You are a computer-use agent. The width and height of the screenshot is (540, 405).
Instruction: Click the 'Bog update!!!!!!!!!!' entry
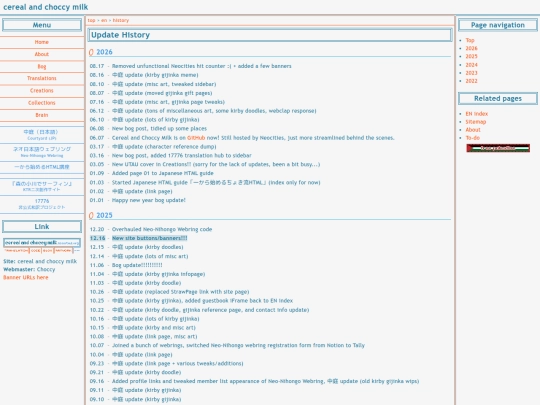[x=137, y=265]
